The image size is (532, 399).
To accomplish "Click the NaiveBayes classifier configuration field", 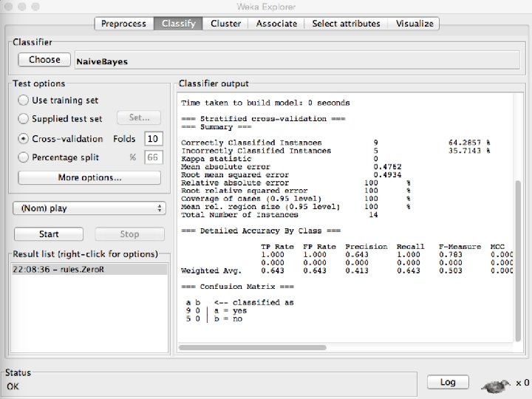I will [x=297, y=60].
